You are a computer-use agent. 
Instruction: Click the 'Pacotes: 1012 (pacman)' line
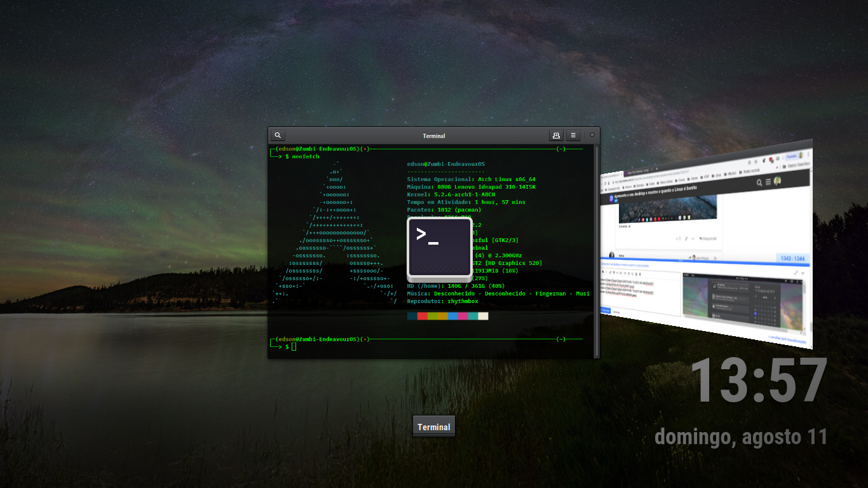point(444,210)
